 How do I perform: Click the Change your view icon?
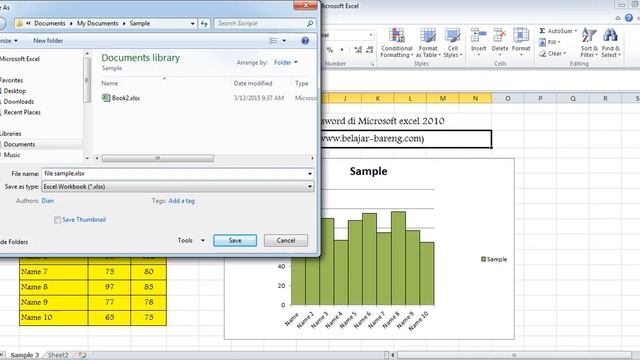pos(273,41)
